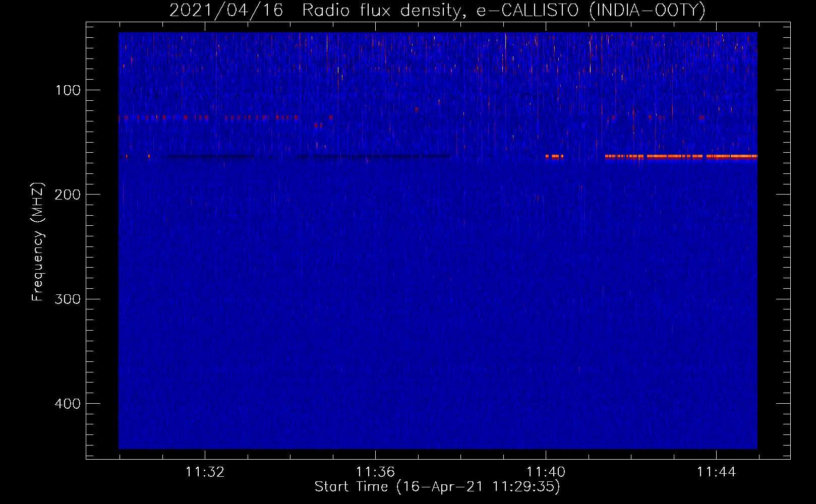Image resolution: width=816 pixels, height=504 pixels.
Task: Click the frequency tick label "300"
Action: [x=68, y=299]
